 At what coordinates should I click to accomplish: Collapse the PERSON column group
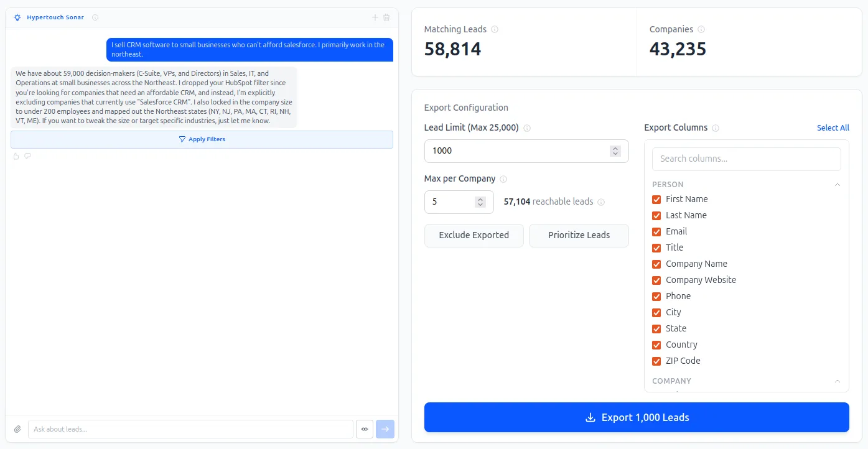coord(838,185)
